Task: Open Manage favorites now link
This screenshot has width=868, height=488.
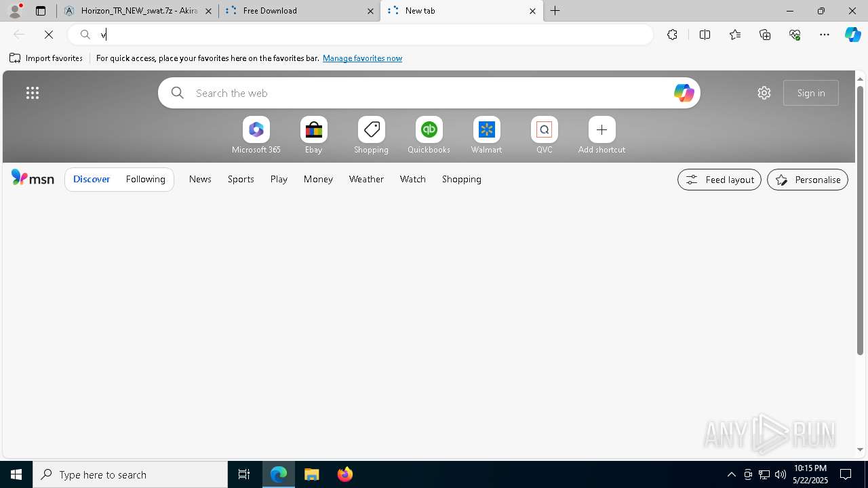Action: (x=362, y=58)
